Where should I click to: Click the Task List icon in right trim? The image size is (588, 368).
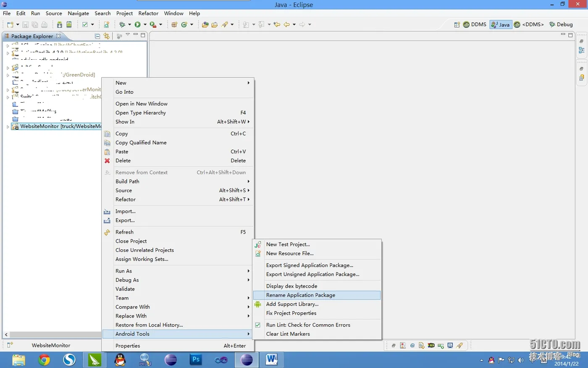[x=582, y=77]
